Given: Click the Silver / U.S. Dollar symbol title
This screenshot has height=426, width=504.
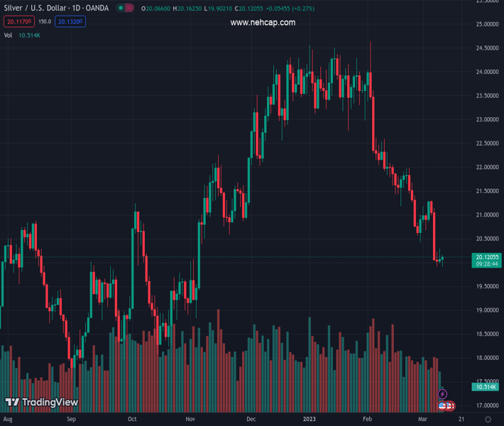Looking at the screenshot, I should 35,9.
